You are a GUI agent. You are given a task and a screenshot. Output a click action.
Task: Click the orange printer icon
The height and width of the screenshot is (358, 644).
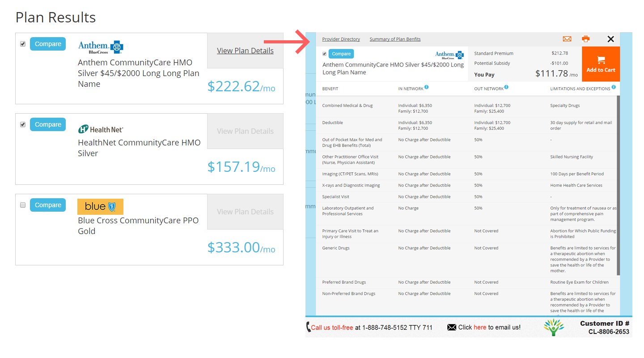point(586,39)
